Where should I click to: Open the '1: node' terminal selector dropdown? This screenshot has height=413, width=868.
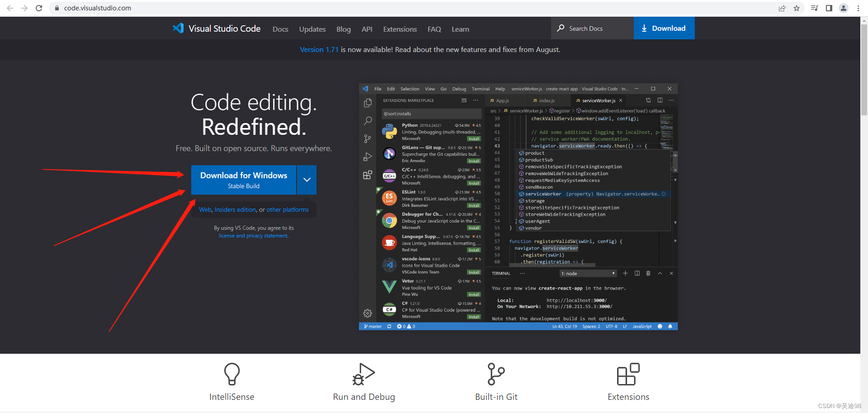tap(588, 273)
